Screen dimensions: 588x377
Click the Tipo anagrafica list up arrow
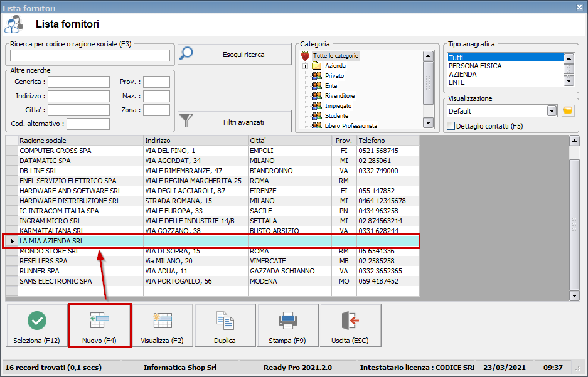(569, 58)
